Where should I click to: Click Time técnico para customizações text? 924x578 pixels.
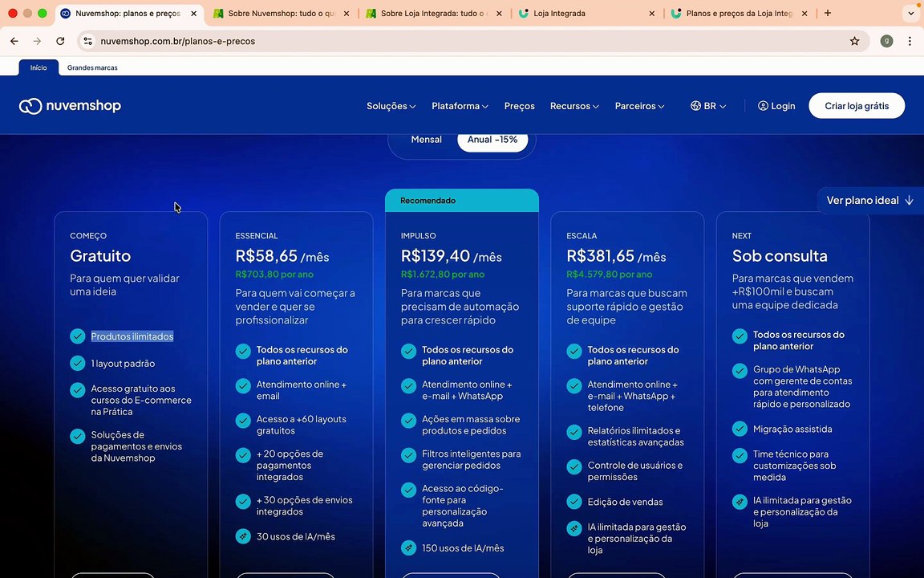coord(794,466)
